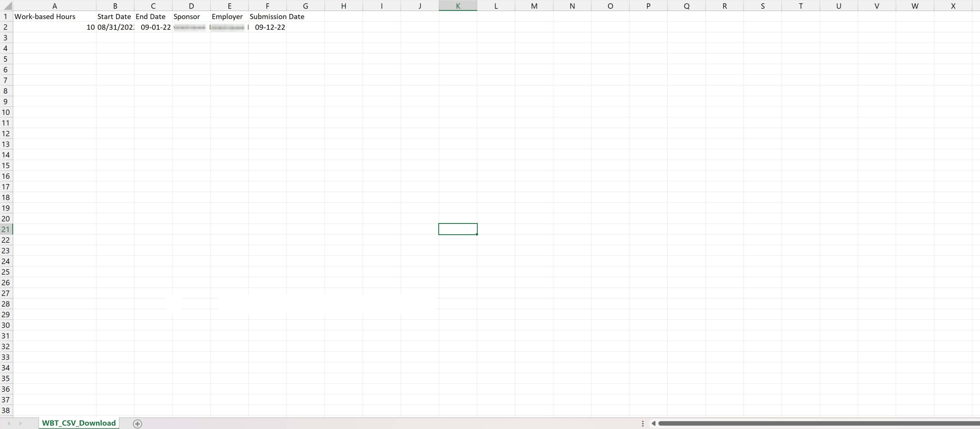Image resolution: width=980 pixels, height=429 pixels.
Task: Click the three-dot scrollbar resize handle
Action: click(643, 423)
